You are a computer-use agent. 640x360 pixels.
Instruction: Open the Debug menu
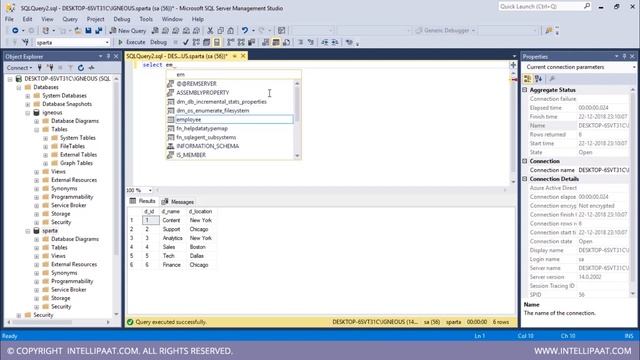tap(122, 19)
